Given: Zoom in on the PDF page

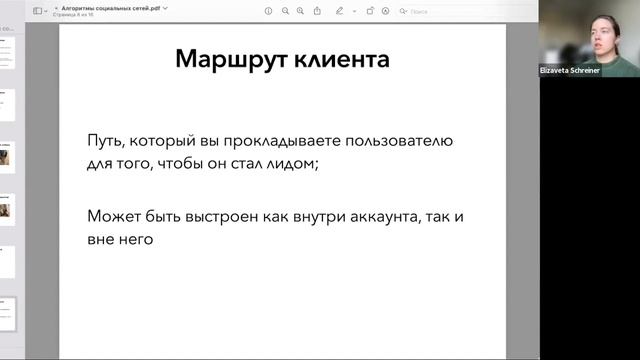Looking at the screenshot, I should click(x=300, y=11).
